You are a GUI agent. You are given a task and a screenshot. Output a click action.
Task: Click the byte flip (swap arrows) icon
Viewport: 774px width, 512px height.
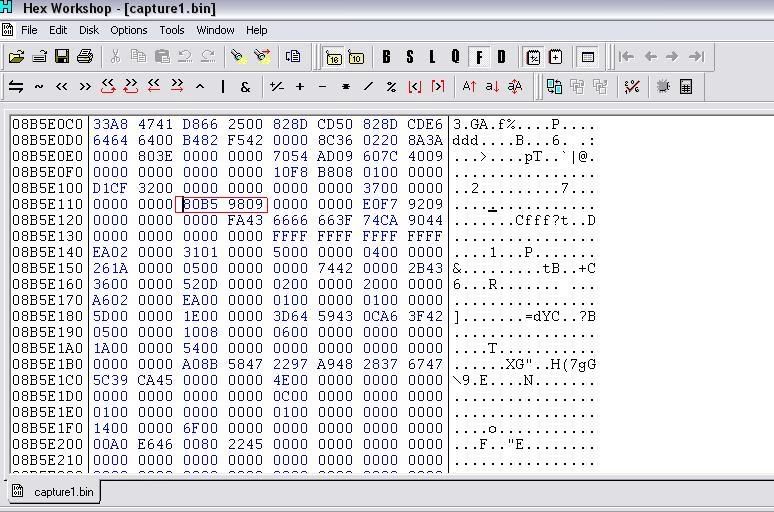[16, 87]
